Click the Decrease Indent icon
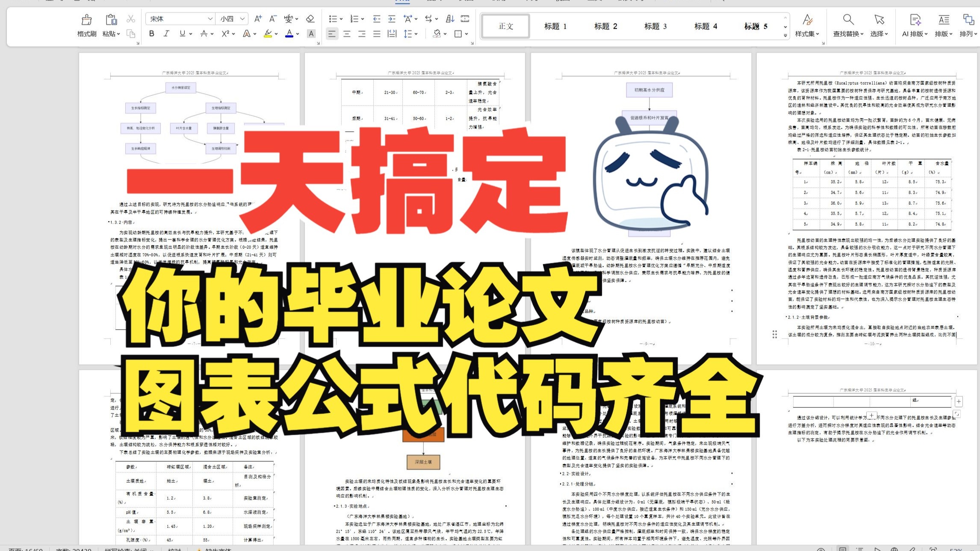Screen dimensions: 980x551 (x=377, y=19)
